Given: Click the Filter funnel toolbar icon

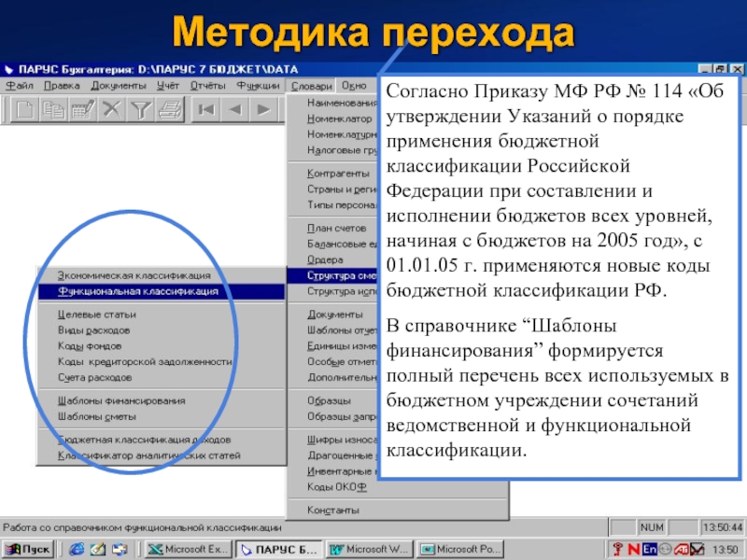Looking at the screenshot, I should pos(140,109).
